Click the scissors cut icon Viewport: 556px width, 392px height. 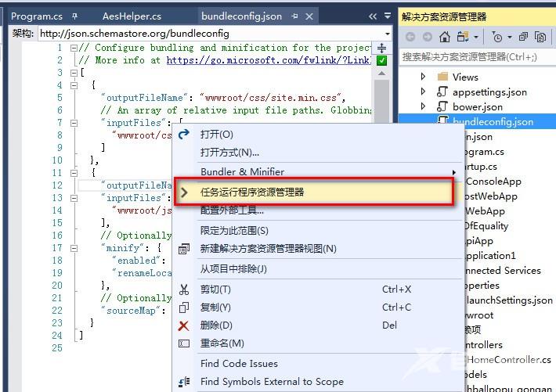click(184, 290)
